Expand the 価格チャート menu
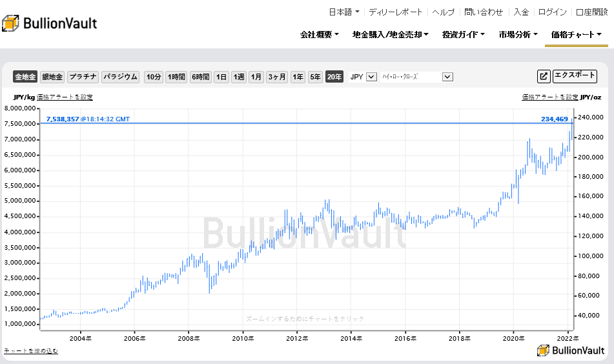The height and width of the screenshot is (364, 614). [577, 34]
